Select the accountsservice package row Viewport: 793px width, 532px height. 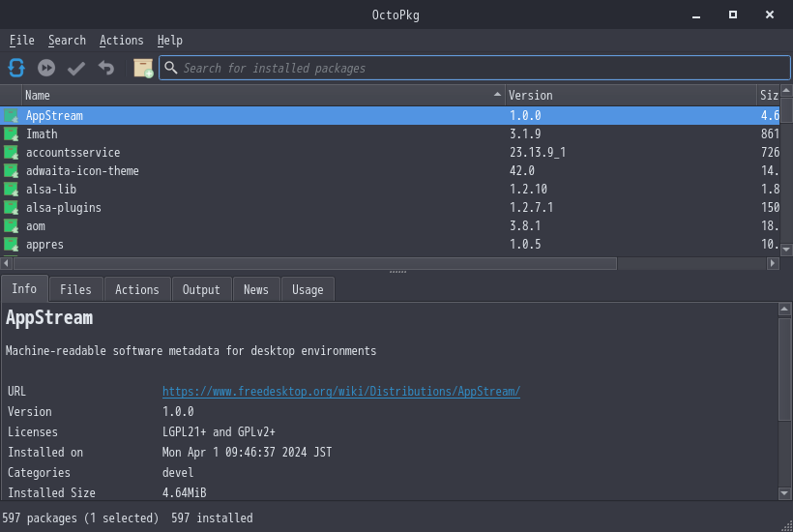click(390, 152)
